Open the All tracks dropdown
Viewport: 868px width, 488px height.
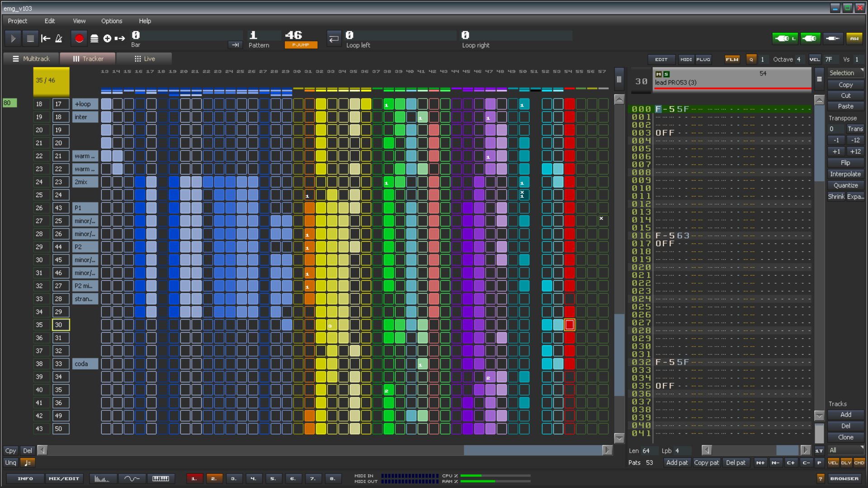845,450
